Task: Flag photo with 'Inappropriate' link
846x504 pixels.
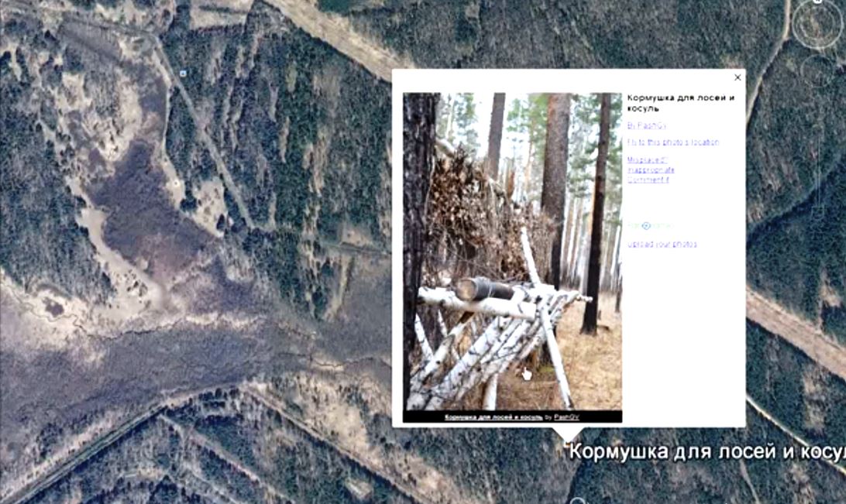Action: tap(651, 170)
